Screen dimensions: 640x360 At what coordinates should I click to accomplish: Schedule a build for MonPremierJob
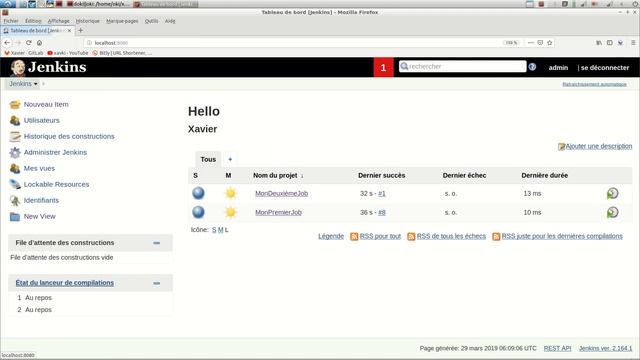612,212
